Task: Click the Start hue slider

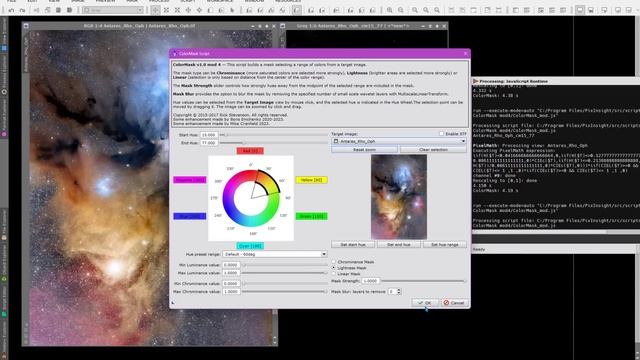Action: [273, 134]
